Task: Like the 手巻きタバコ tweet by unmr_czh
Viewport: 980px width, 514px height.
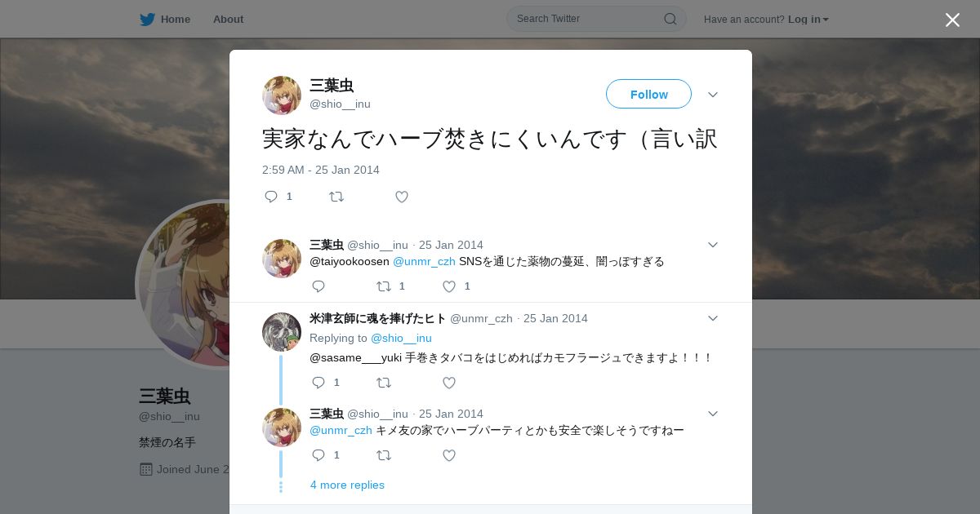Action: pyautogui.click(x=449, y=383)
